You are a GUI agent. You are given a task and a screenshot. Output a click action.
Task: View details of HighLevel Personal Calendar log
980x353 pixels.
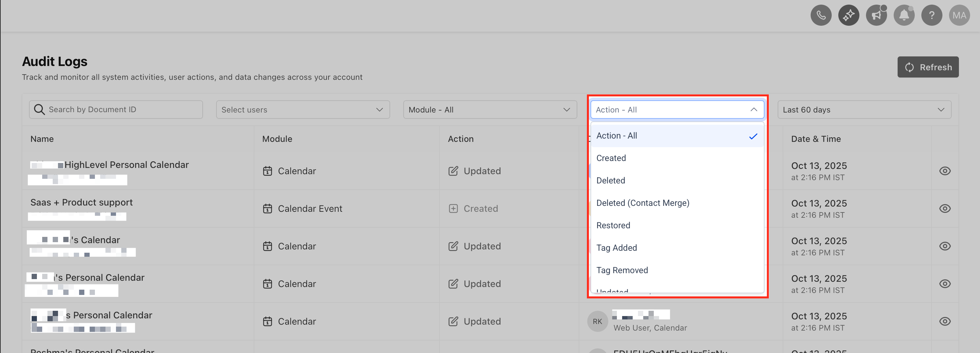coord(945,171)
